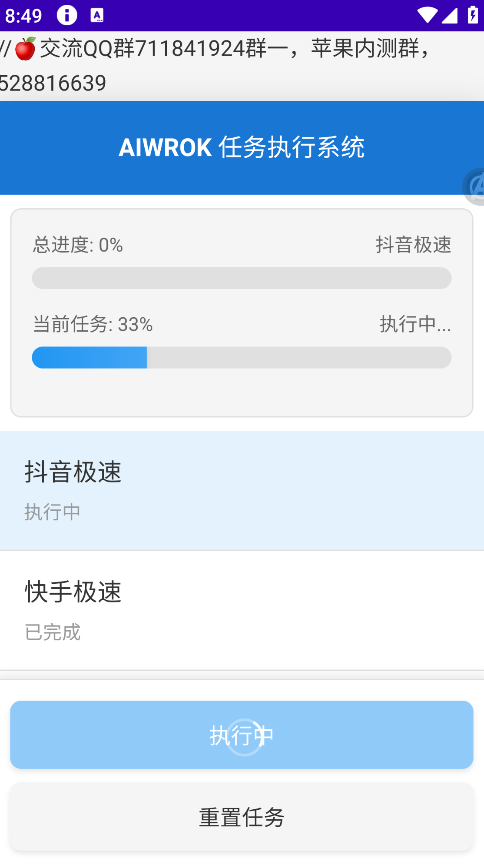Tap the 8:49 clock in status bar
484x868 pixels.
24,16
